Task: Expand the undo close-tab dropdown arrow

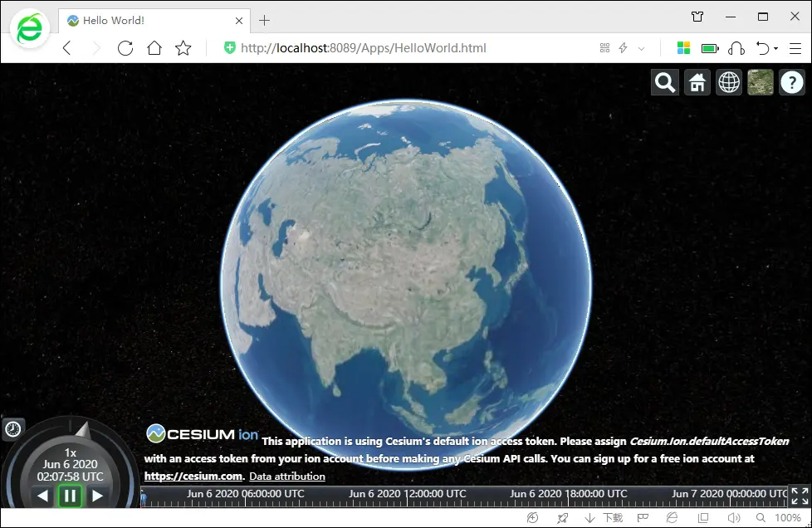Action: (x=776, y=49)
